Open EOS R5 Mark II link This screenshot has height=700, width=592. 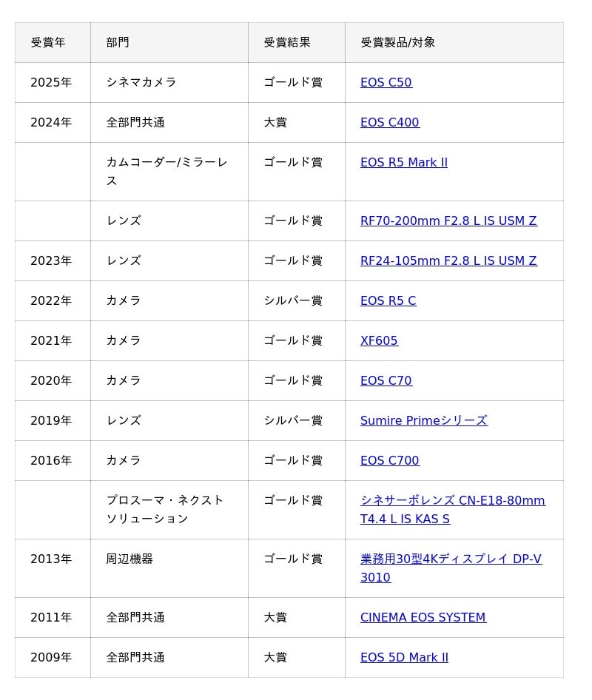[403, 162]
